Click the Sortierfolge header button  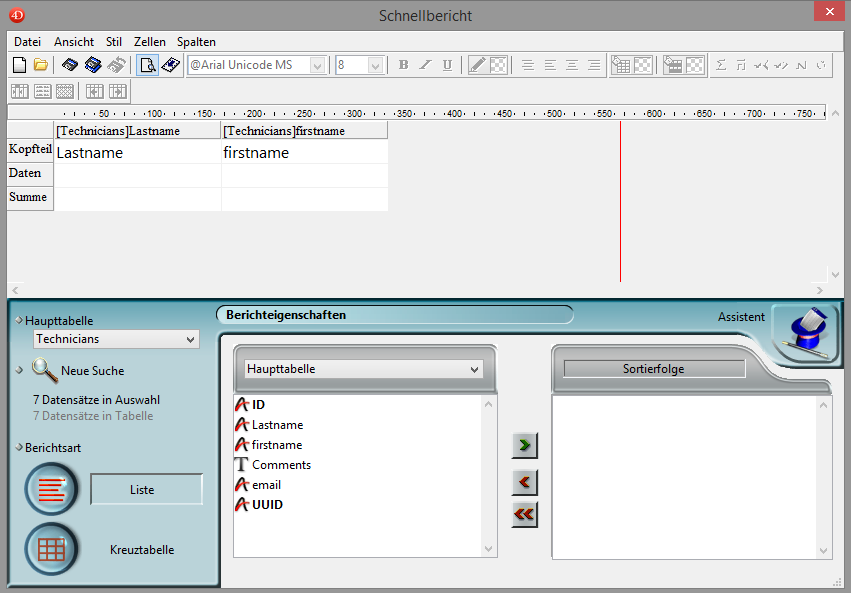(x=654, y=369)
